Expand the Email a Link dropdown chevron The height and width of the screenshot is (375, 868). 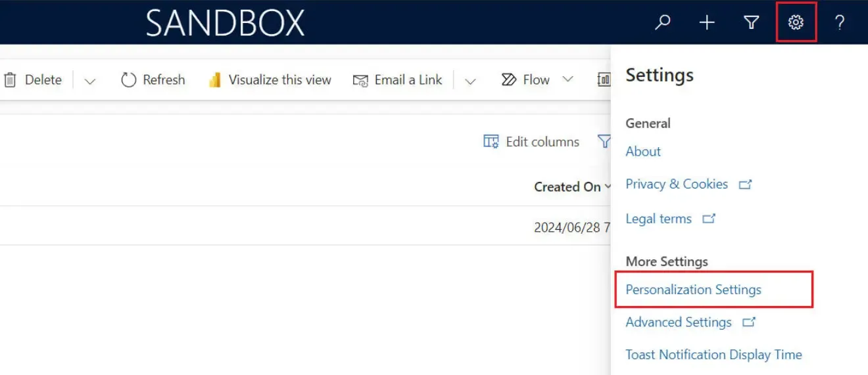(x=470, y=81)
